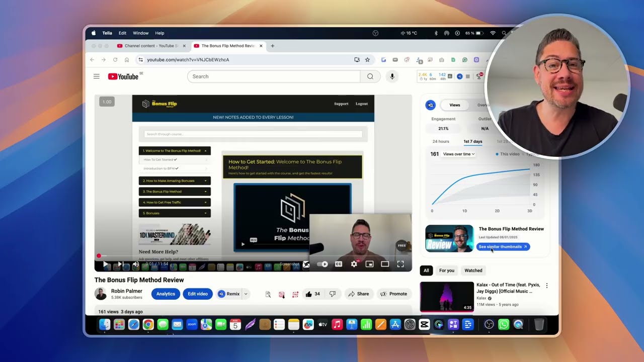644x362 pixels.
Task: Click in the YouTube search field
Action: (274, 76)
